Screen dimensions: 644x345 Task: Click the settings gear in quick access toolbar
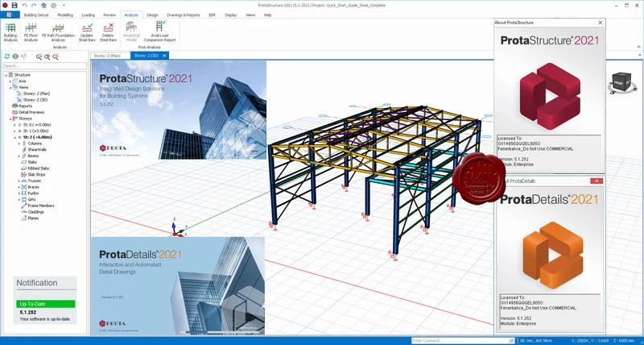click(x=53, y=5)
